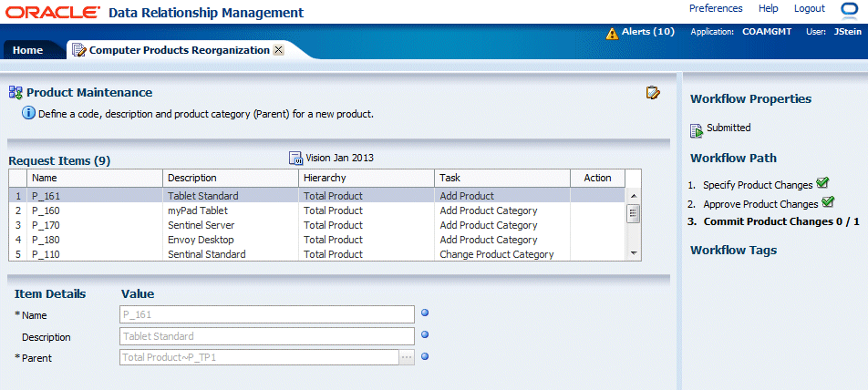
Task: Open the Parent field browse ellipsis button
Action: 407,358
